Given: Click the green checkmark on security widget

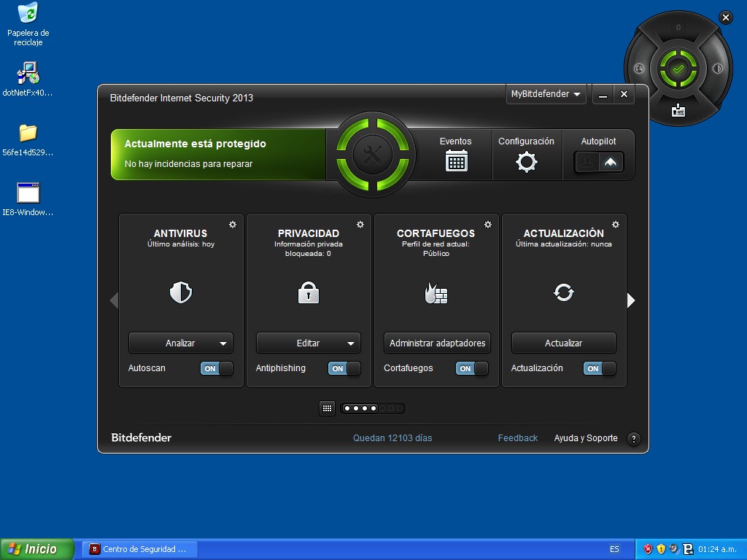Looking at the screenshot, I should (678, 69).
